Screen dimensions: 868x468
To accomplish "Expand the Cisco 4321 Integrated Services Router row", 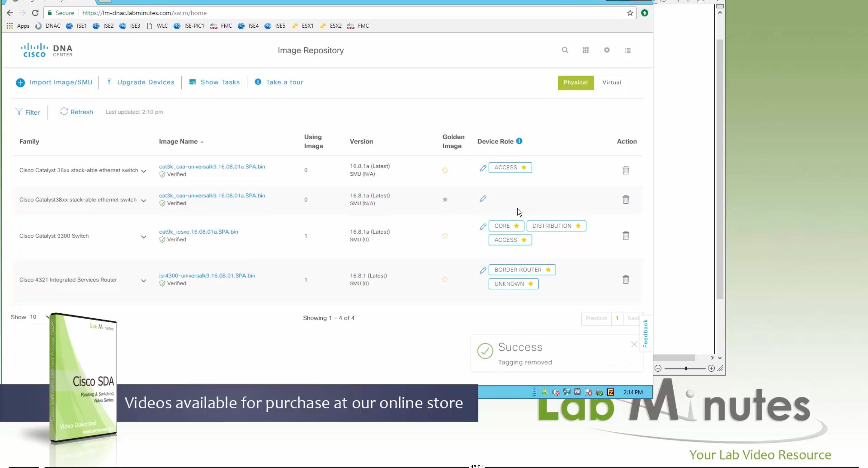I will pyautogui.click(x=144, y=281).
